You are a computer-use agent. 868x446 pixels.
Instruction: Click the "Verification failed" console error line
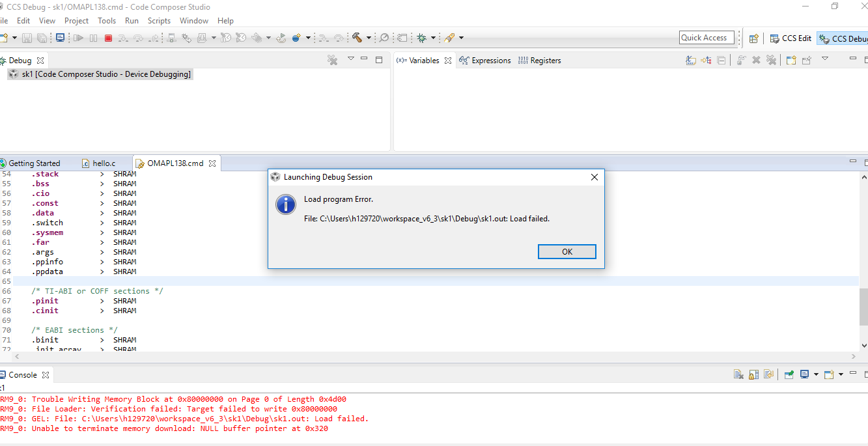point(169,409)
